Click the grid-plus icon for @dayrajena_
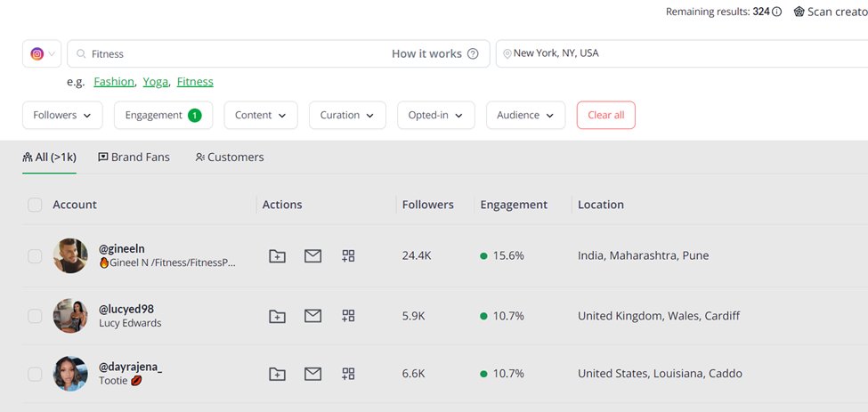868x412 pixels. (x=348, y=374)
